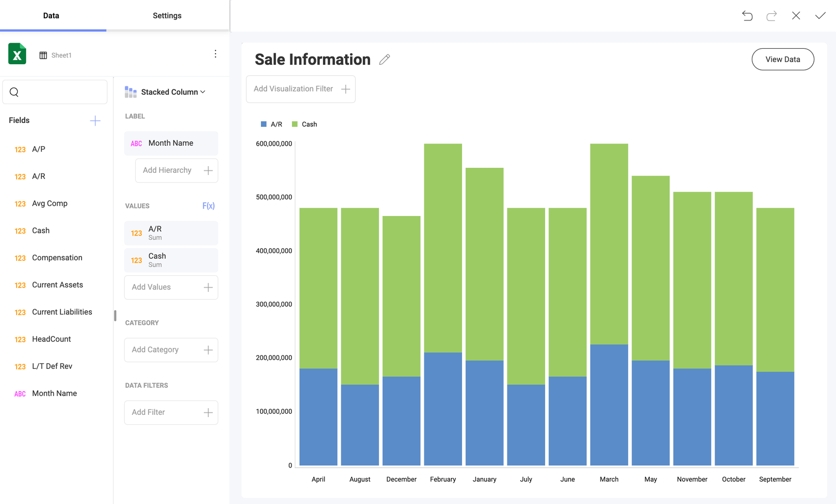Click the green Cash segment of January bar
The image size is (836, 504).
click(485, 264)
